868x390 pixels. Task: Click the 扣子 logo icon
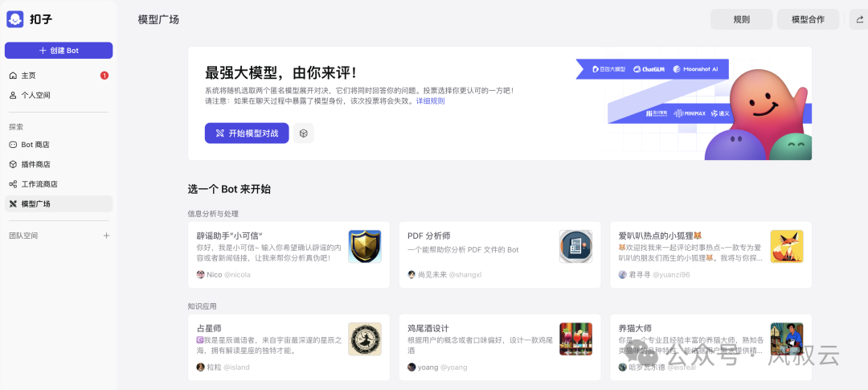point(16,19)
